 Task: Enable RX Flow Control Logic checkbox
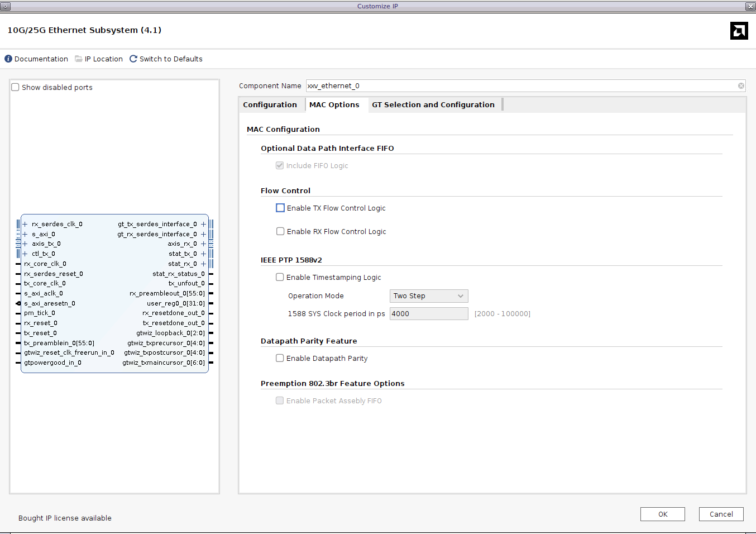pyautogui.click(x=280, y=231)
